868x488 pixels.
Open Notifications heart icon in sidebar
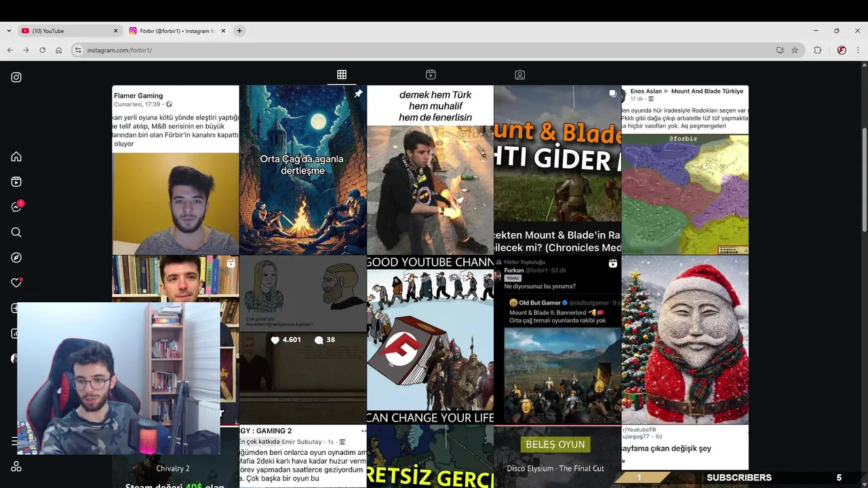[x=16, y=283]
